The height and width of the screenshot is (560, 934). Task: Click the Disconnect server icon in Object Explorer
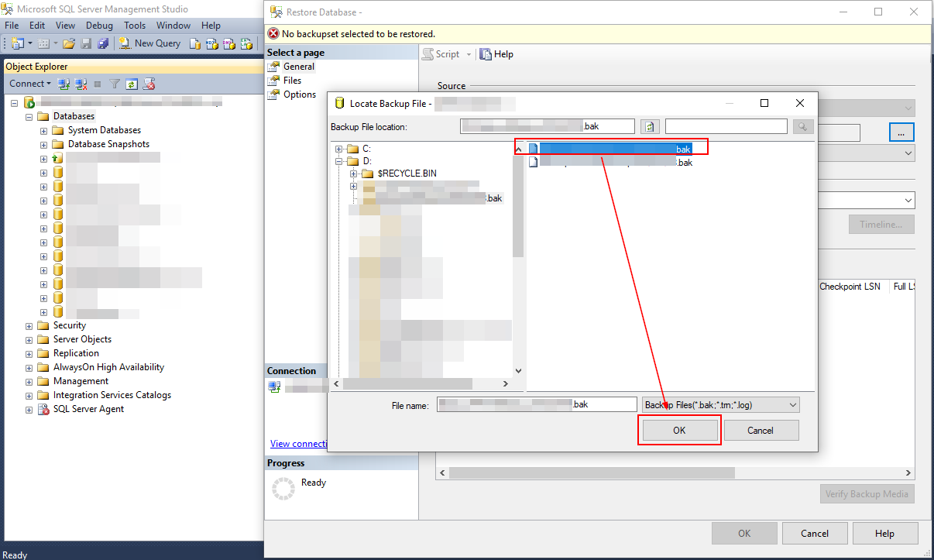click(81, 84)
